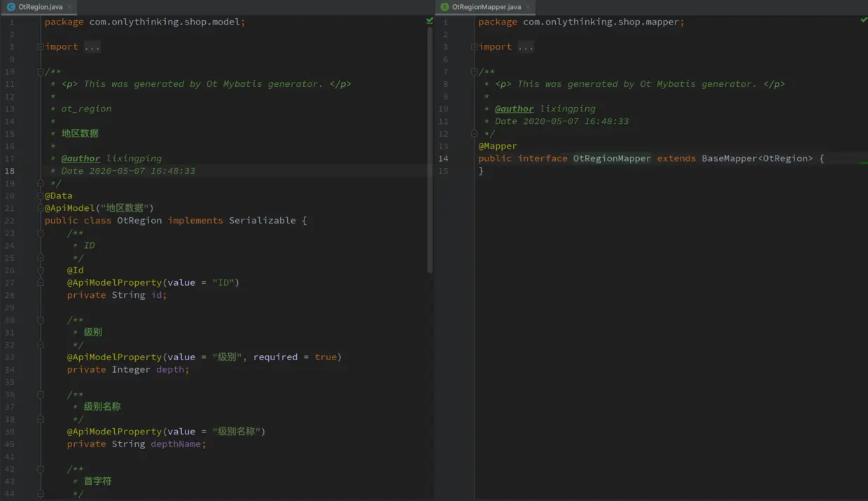This screenshot has height=501, width=868.
Task: Click 'This was generated by' comment in OtRegion.java
Action: [x=142, y=84]
